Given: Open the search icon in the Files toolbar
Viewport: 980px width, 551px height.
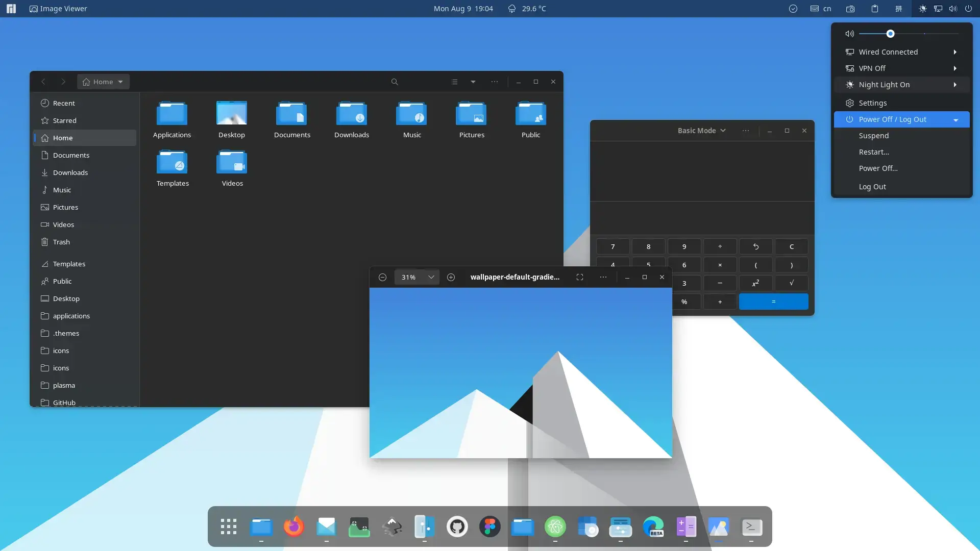Looking at the screenshot, I should pyautogui.click(x=394, y=82).
